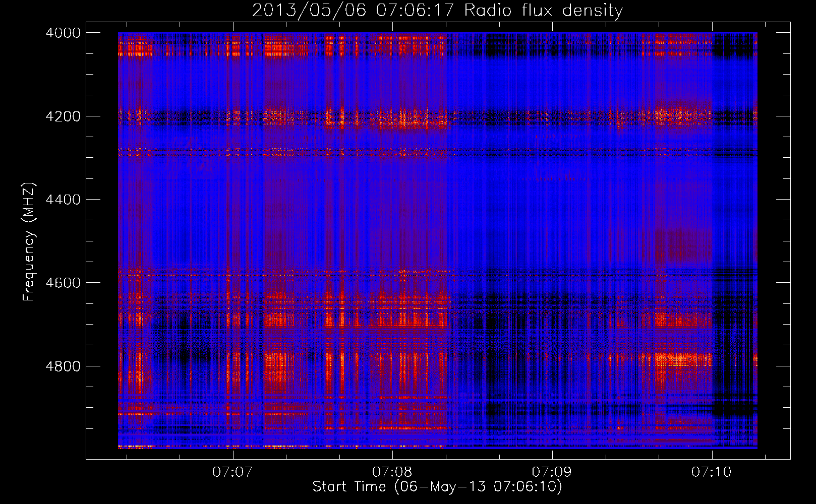This screenshot has height=504, width=816.
Task: Select the 4600 frequency tick label
Action: [63, 283]
